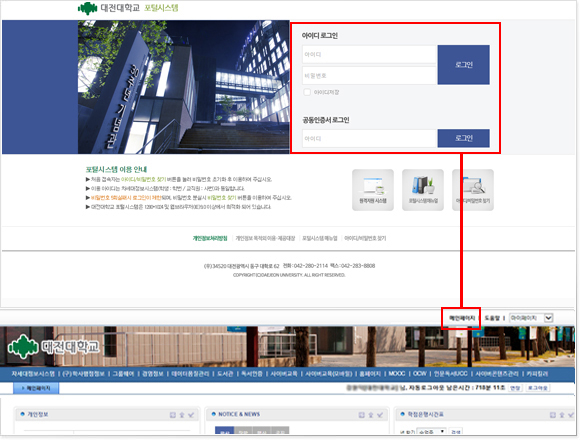The height and width of the screenshot is (440, 580).
Task: Open the 아이디/비밀번호 찾기 magnifier icon
Action: click(473, 190)
